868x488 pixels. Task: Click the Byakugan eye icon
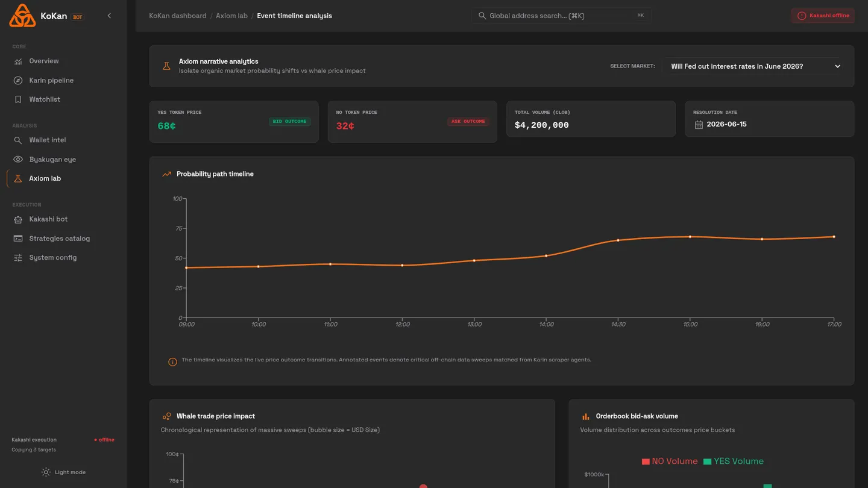pos(18,159)
